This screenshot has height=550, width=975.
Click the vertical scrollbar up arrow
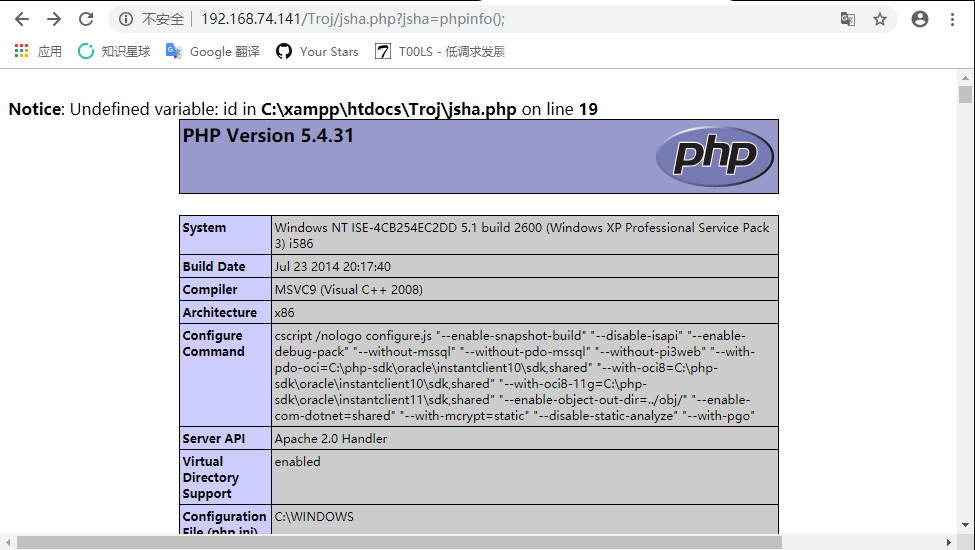965,78
